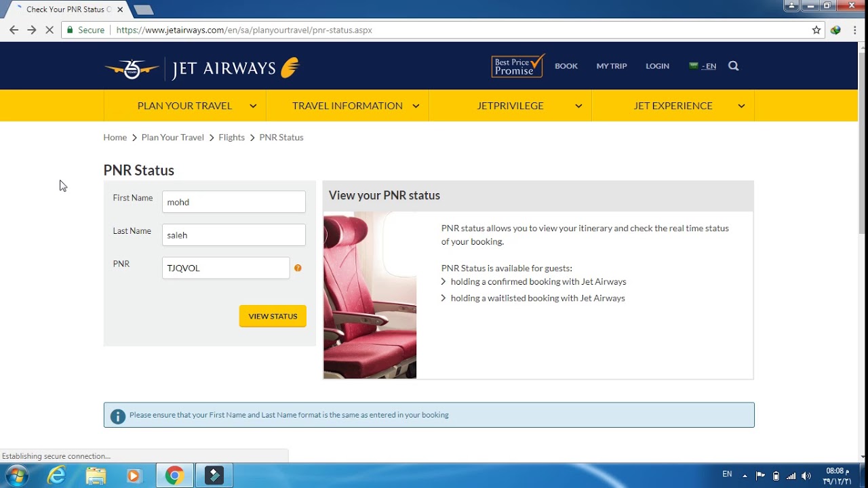Open the Windows Start button
This screenshot has height=488, width=868.
pyautogui.click(x=16, y=475)
